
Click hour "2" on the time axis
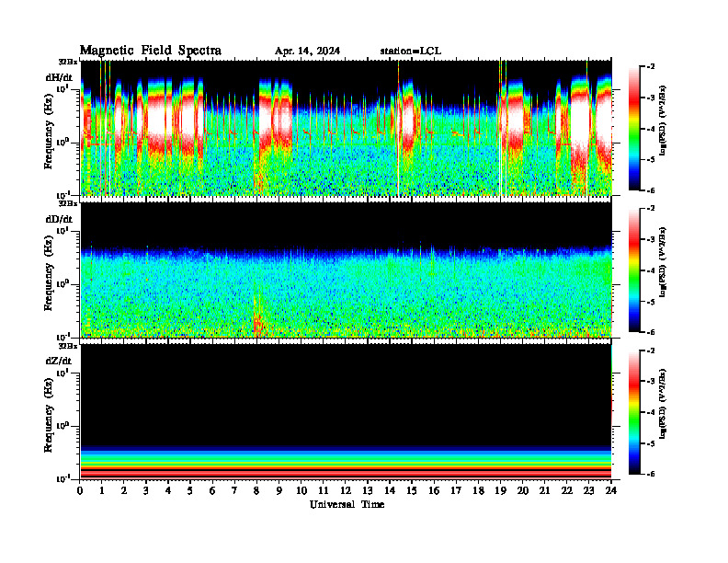click(124, 490)
